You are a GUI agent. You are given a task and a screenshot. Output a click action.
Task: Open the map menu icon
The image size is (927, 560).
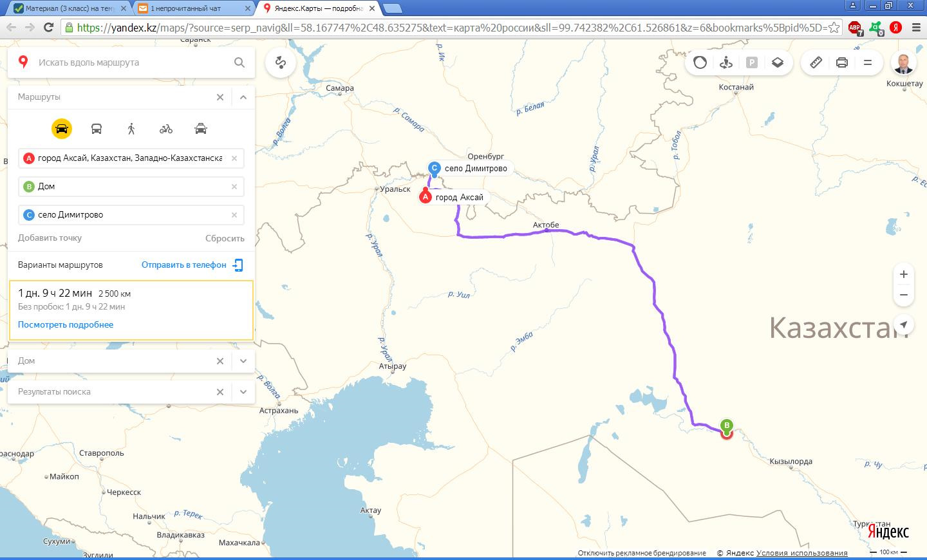click(x=867, y=62)
